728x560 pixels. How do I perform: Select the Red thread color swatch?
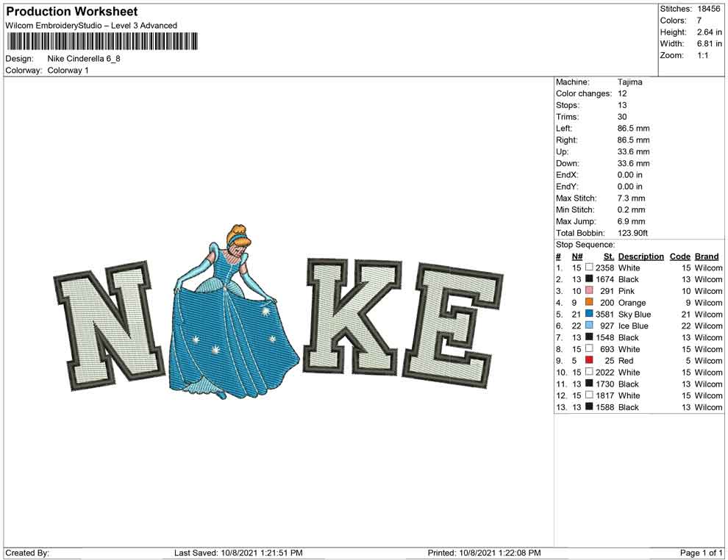point(589,360)
